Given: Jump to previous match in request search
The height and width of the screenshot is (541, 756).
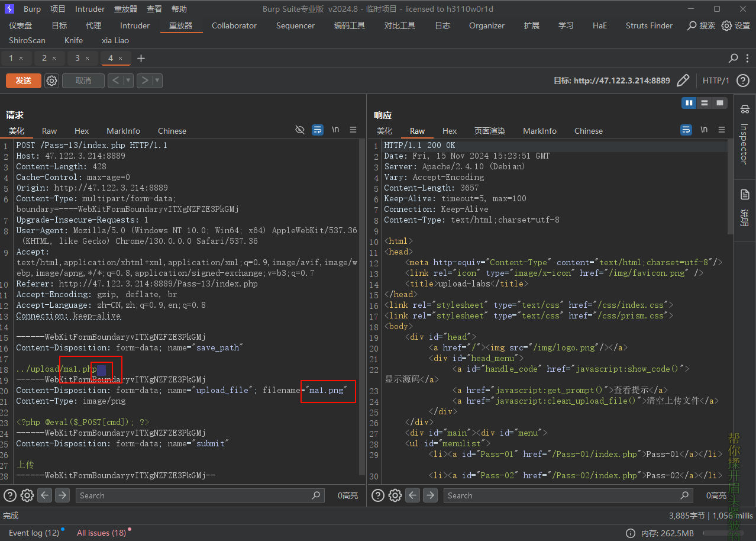Looking at the screenshot, I should point(45,495).
